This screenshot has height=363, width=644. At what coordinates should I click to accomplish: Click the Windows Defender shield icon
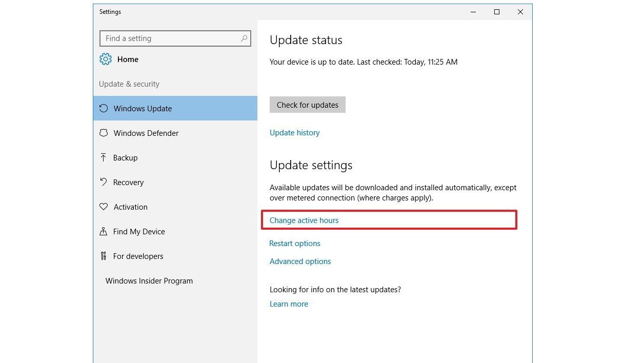tap(104, 133)
